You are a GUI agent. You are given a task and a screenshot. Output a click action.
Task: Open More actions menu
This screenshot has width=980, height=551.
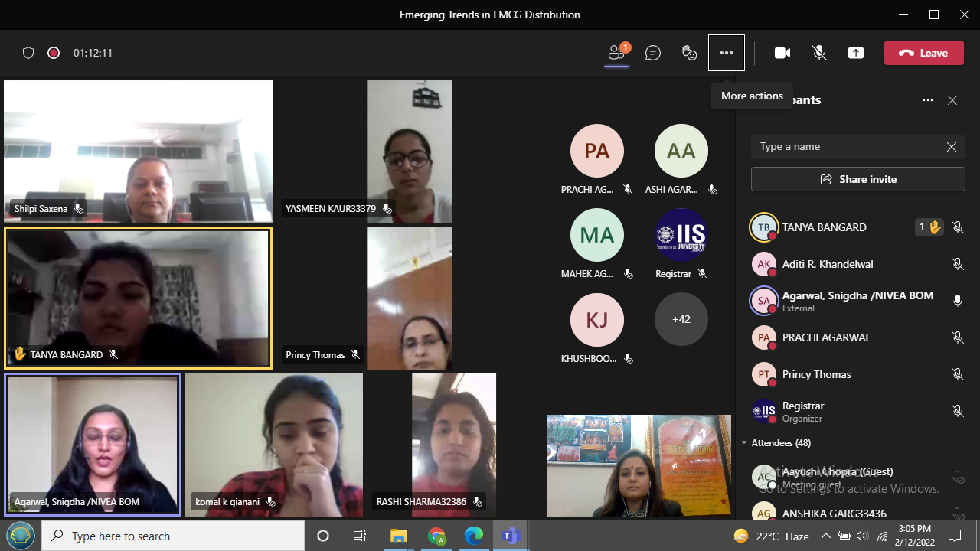727,53
